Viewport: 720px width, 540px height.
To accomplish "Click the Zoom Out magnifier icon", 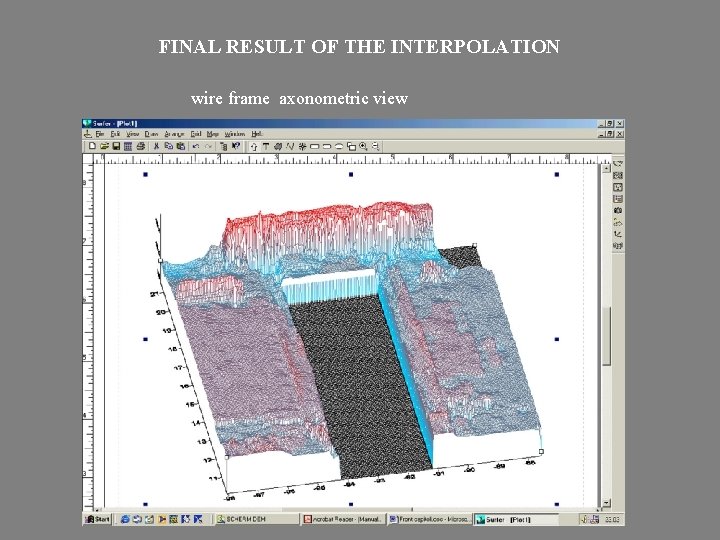I will pos(376,146).
